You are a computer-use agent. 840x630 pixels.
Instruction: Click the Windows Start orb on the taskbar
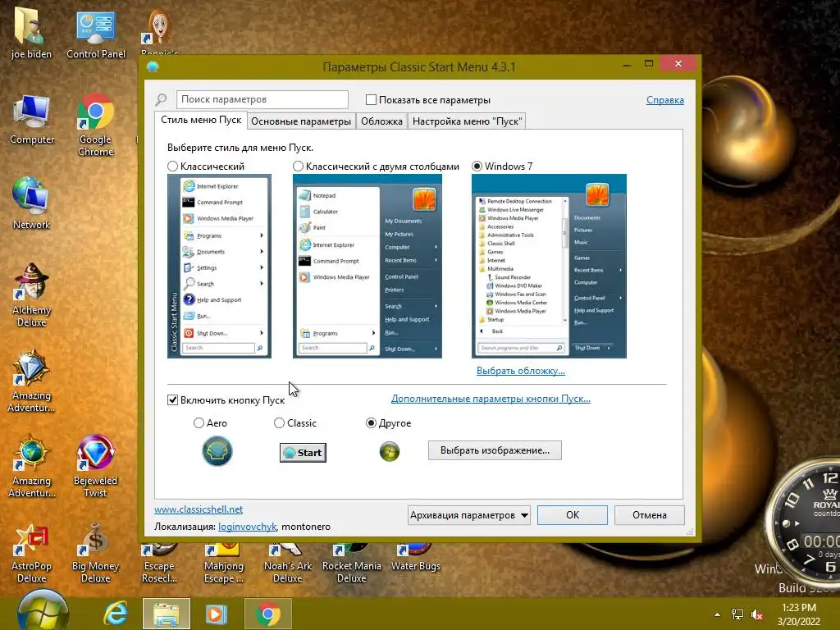coord(43,610)
